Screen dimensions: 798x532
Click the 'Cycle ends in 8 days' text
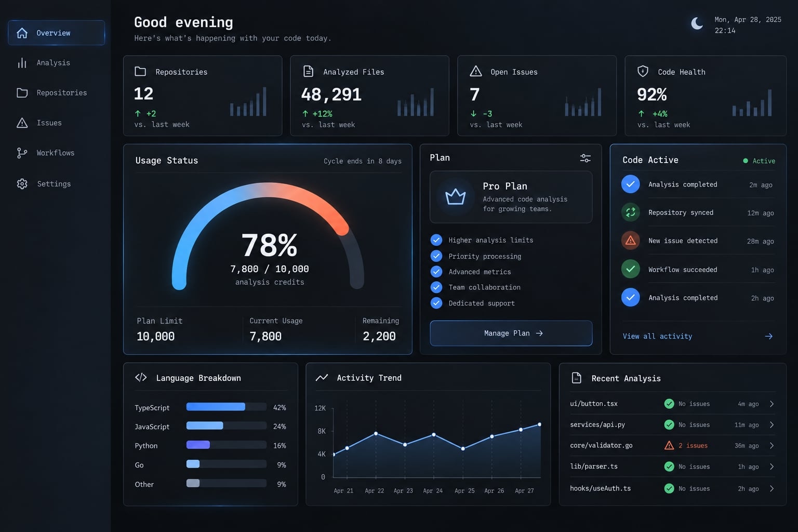[363, 161]
